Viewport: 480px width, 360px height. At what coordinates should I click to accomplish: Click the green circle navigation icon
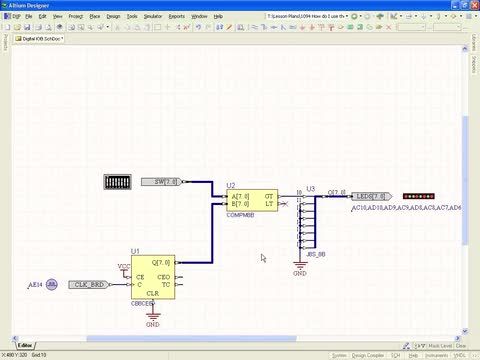[354, 16]
